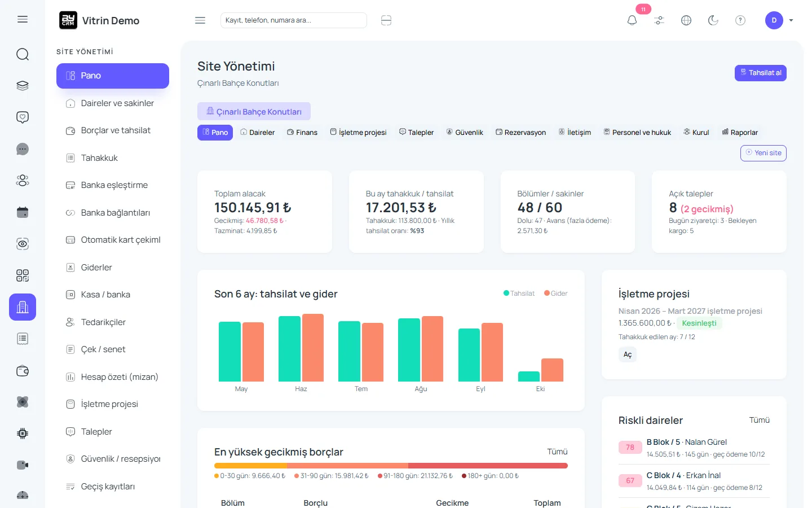The width and height of the screenshot is (812, 508).
Task: Open the Çınarlı Bahçe Konutları site selector
Action: tap(254, 111)
